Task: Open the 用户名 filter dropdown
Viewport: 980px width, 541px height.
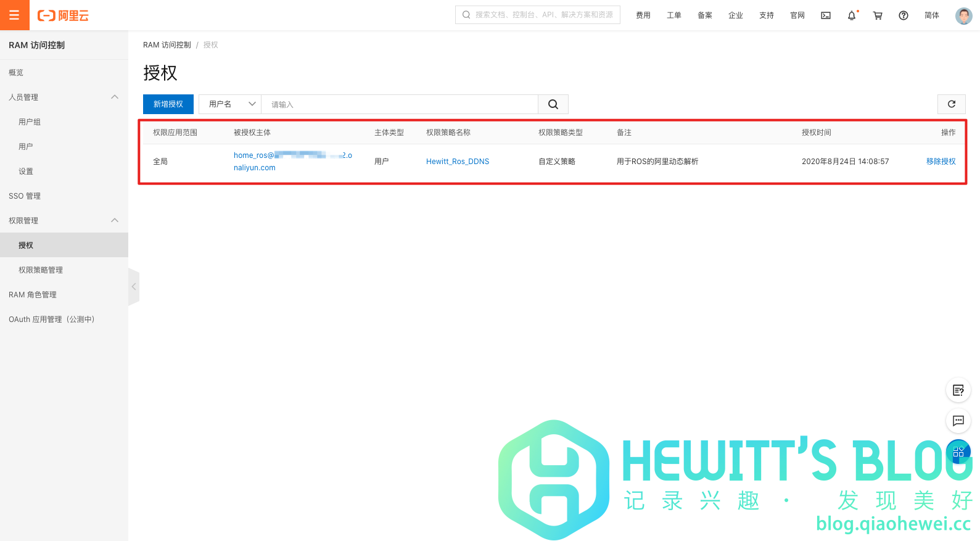Action: click(x=230, y=104)
